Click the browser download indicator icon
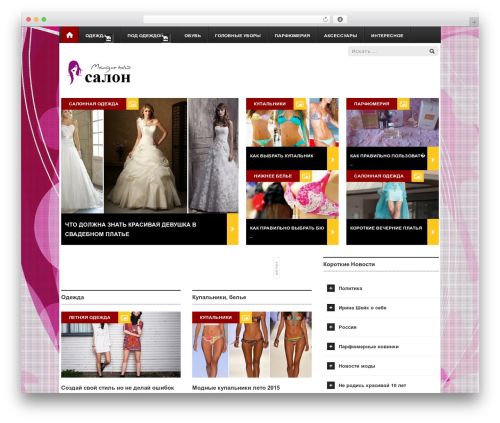500x423 pixels. point(340,19)
